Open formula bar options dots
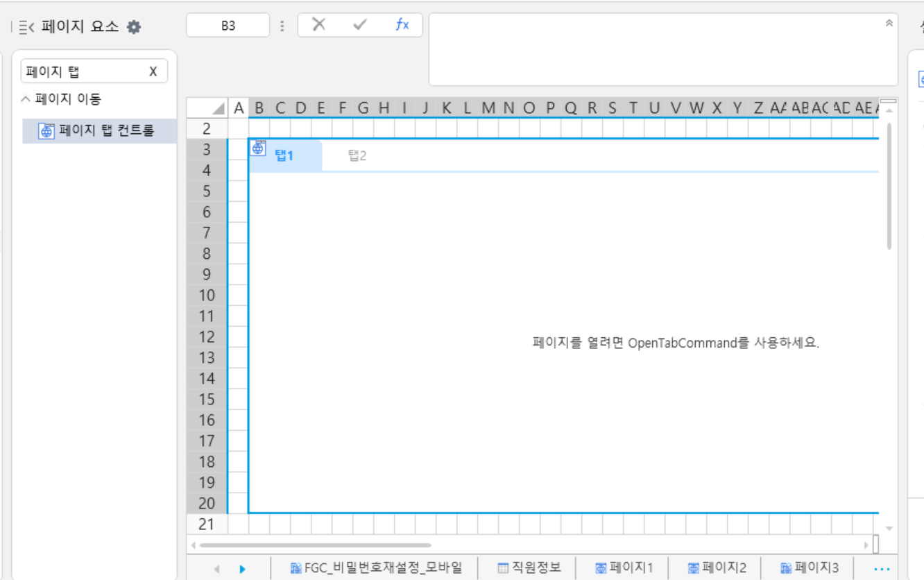924x580 pixels. (x=282, y=26)
